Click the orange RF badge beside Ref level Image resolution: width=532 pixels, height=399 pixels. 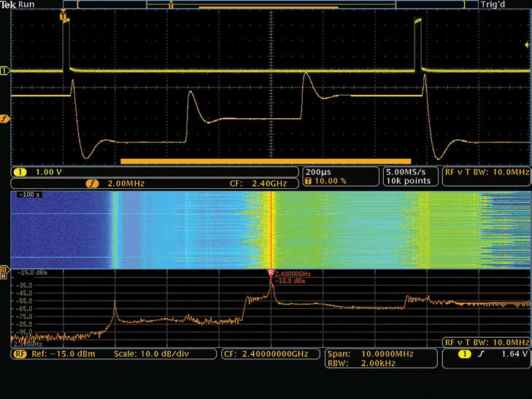coord(22,354)
